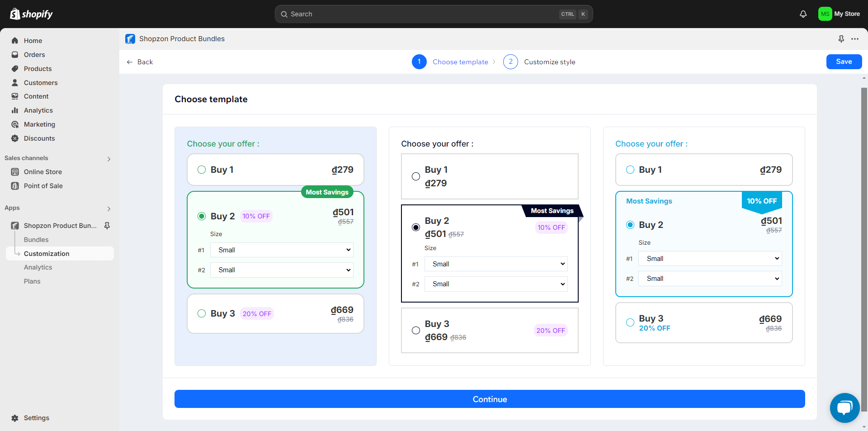This screenshot has width=868, height=431.
Task: Open Orders in the sidebar
Action: click(x=34, y=55)
